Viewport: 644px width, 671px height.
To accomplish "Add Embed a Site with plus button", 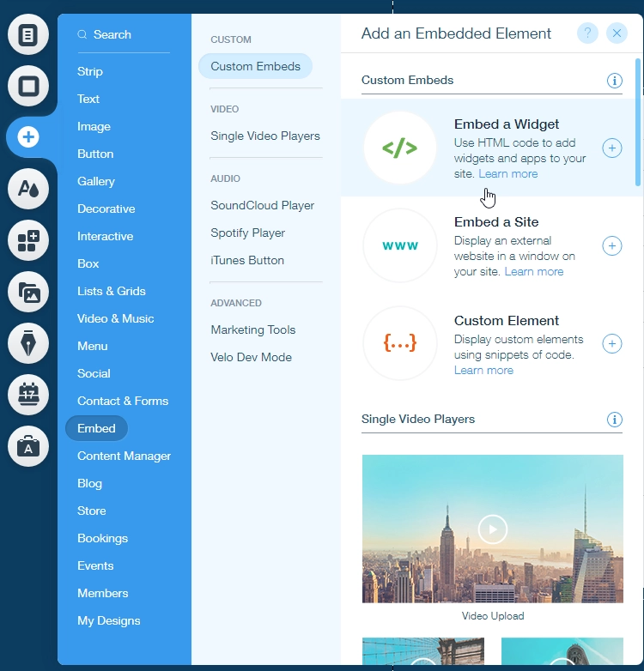I will click(612, 245).
